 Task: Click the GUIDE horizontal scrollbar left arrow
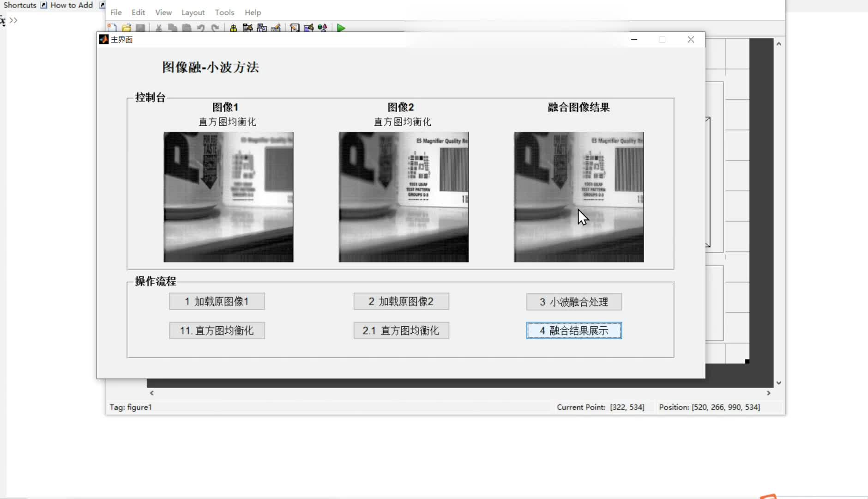pyautogui.click(x=151, y=393)
